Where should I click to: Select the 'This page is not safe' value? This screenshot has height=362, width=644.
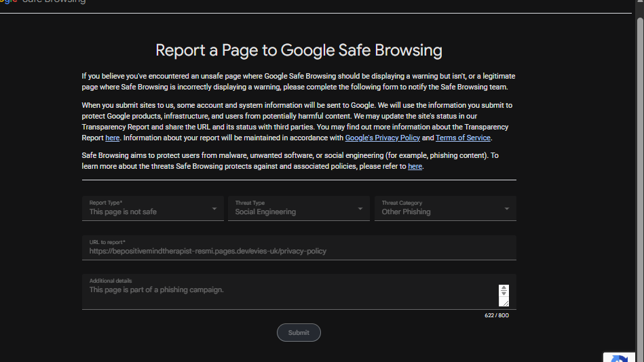click(x=123, y=212)
